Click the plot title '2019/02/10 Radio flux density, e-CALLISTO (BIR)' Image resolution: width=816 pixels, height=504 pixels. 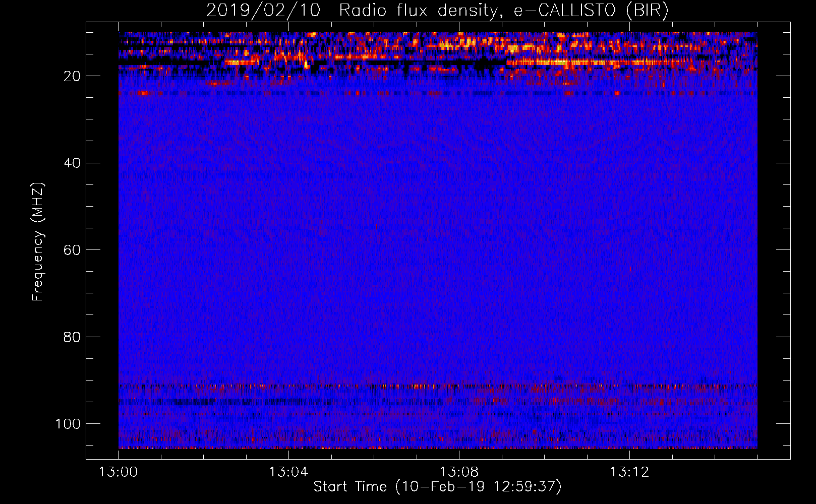point(437,10)
